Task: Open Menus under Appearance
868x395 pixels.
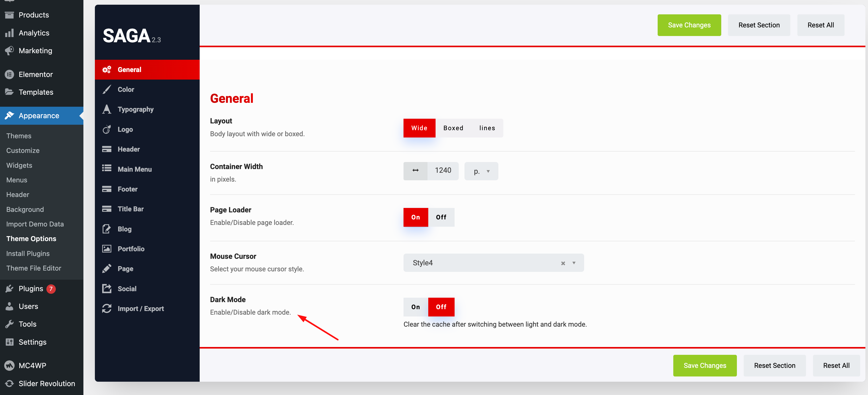Action: (x=16, y=180)
